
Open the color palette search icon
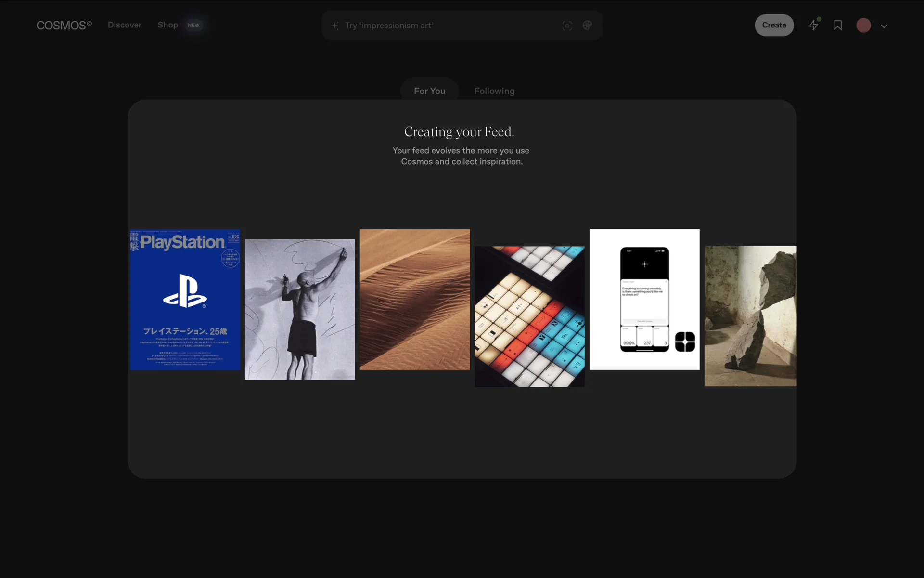tap(587, 26)
